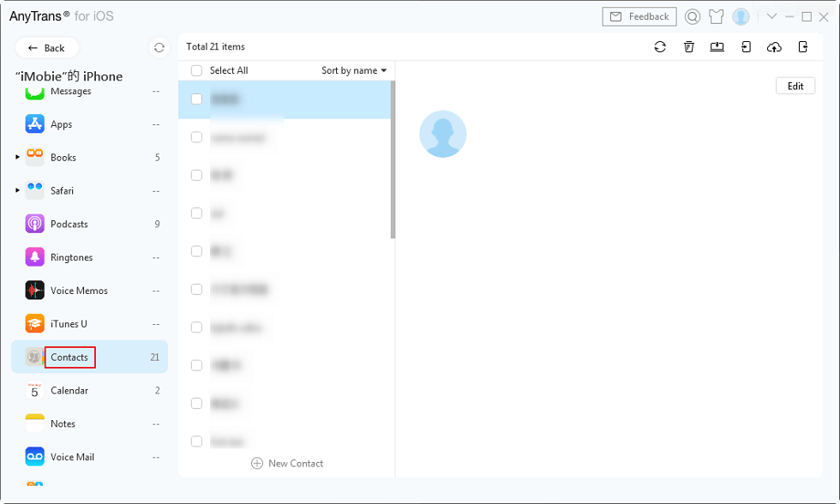Select Calendar in the sidebar

[69, 391]
